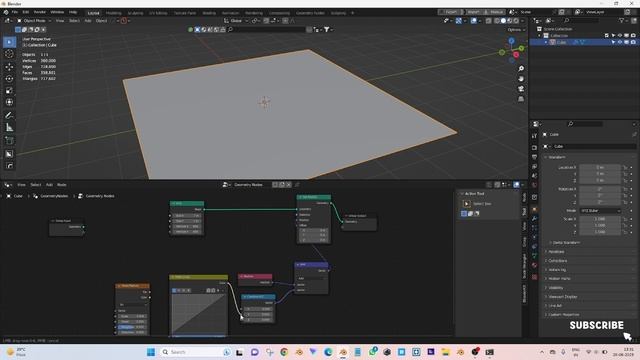The width and height of the screenshot is (640, 360).
Task: Select the Measure tool
Action: (x=9, y=128)
